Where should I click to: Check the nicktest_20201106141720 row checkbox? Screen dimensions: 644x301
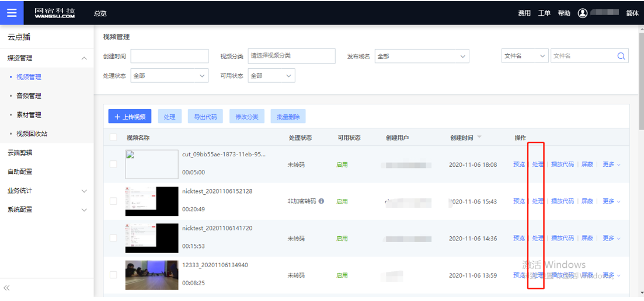[x=113, y=238]
